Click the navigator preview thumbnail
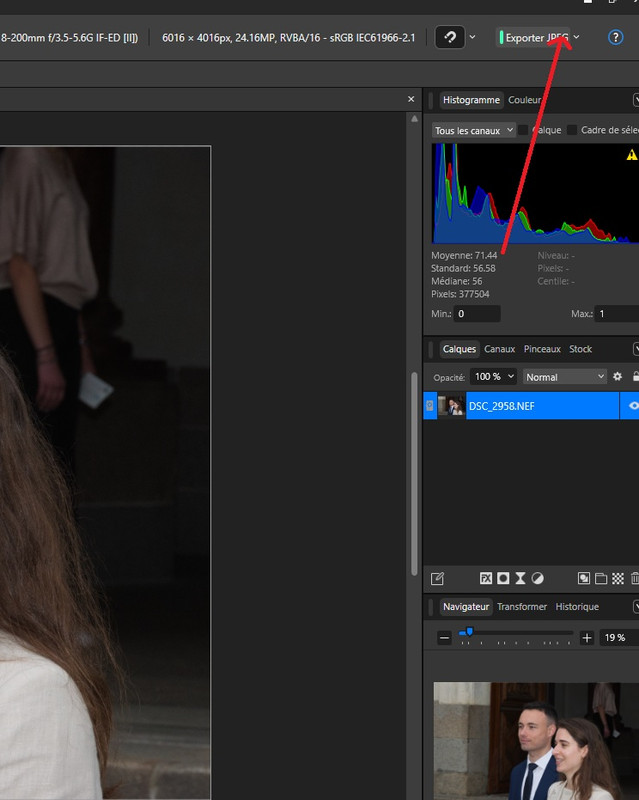Viewport: 639px width, 800px height. tap(536, 741)
